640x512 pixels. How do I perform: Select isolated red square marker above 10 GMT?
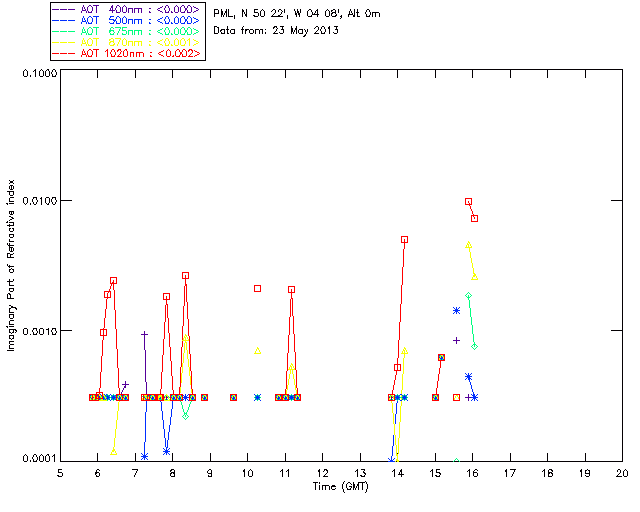(258, 289)
